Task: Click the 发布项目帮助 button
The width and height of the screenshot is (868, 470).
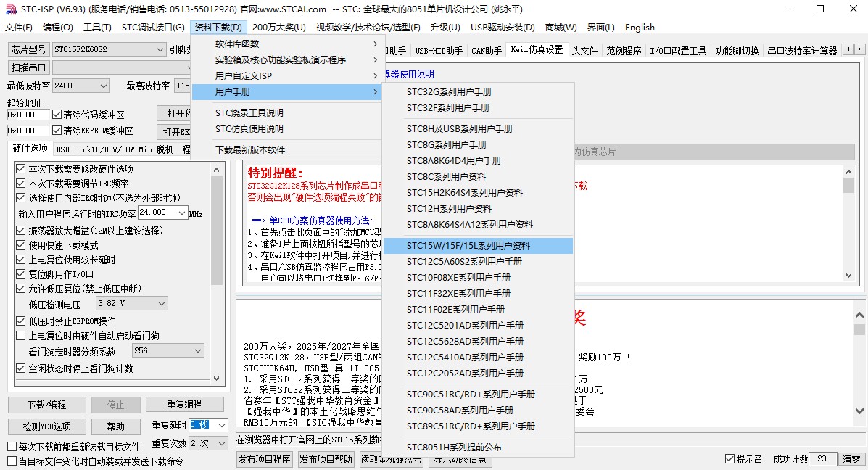Action: click(x=326, y=459)
